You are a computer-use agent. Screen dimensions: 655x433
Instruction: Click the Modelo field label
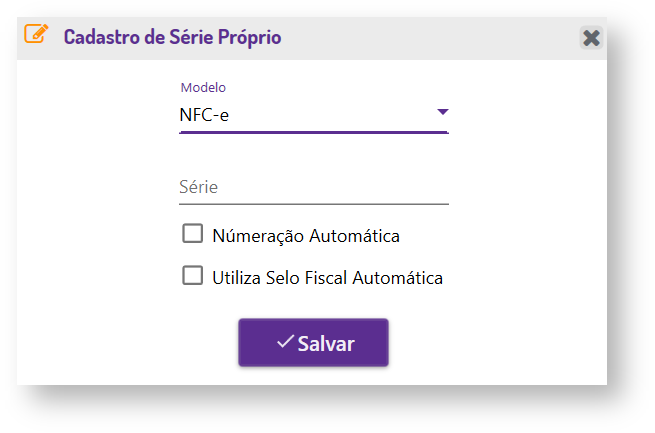(x=203, y=87)
